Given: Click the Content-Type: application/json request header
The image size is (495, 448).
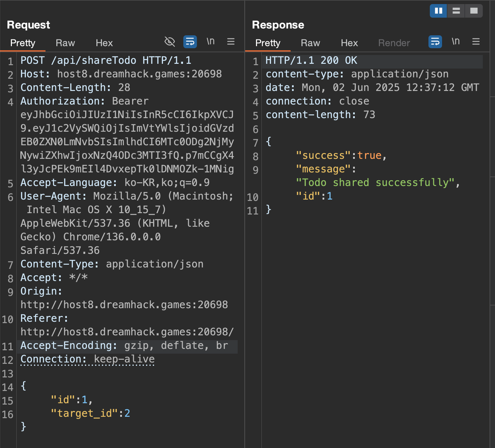Looking at the screenshot, I should pyautogui.click(x=112, y=264).
